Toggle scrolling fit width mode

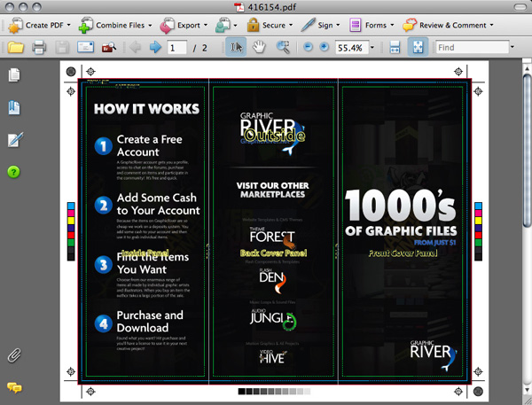click(x=395, y=47)
